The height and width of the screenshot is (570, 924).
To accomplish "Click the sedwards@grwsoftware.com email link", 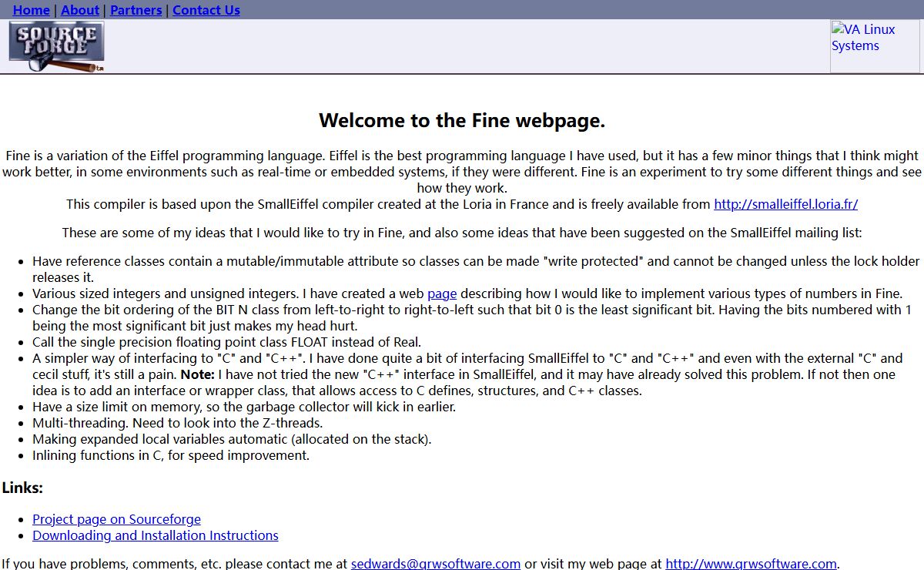I will tap(436, 563).
